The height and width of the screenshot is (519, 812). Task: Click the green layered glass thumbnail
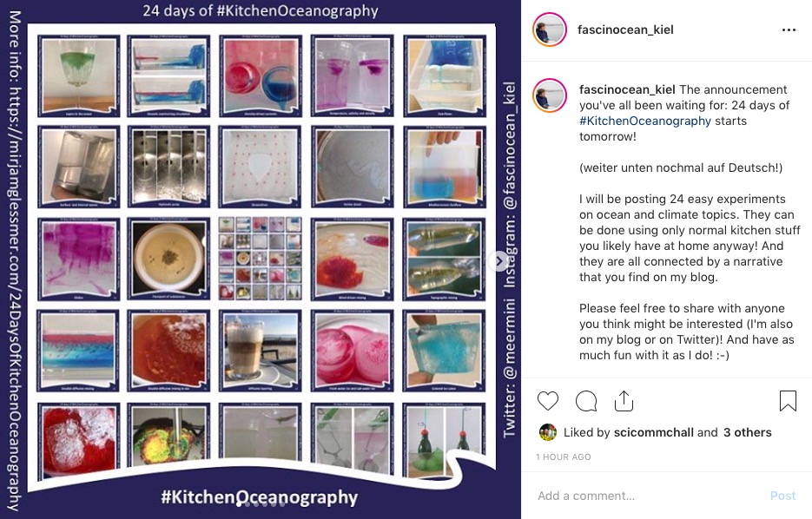79,76
